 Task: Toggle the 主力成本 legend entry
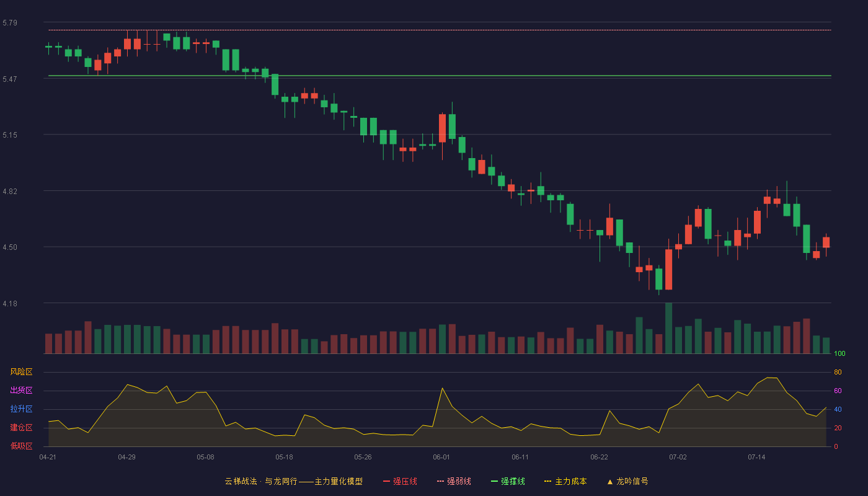point(565,481)
